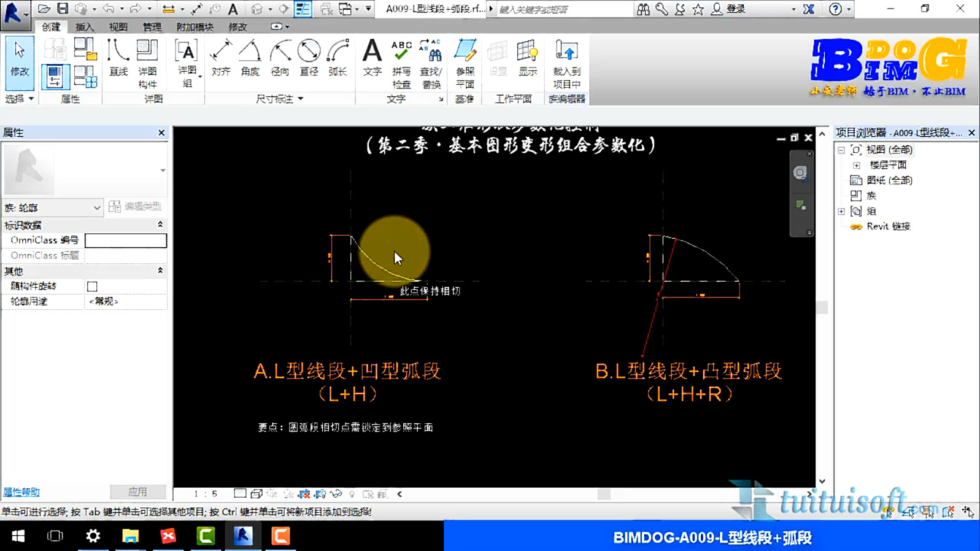This screenshot has width=980, height=551.
Task: Click the Undo arrow in quick access toolbar
Action: [x=108, y=9]
